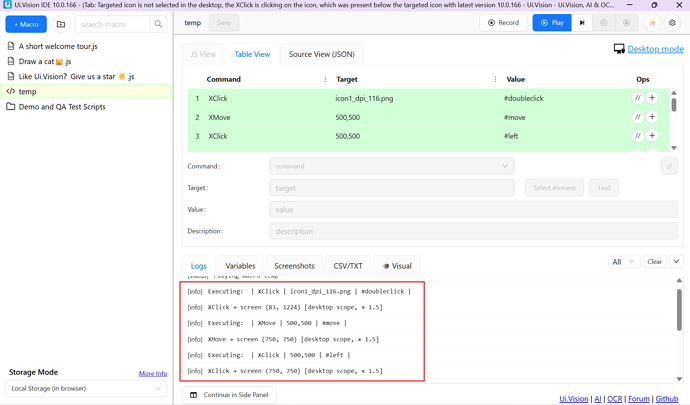Click the Select element button
Screen dimensions: 690x405
tap(554, 188)
